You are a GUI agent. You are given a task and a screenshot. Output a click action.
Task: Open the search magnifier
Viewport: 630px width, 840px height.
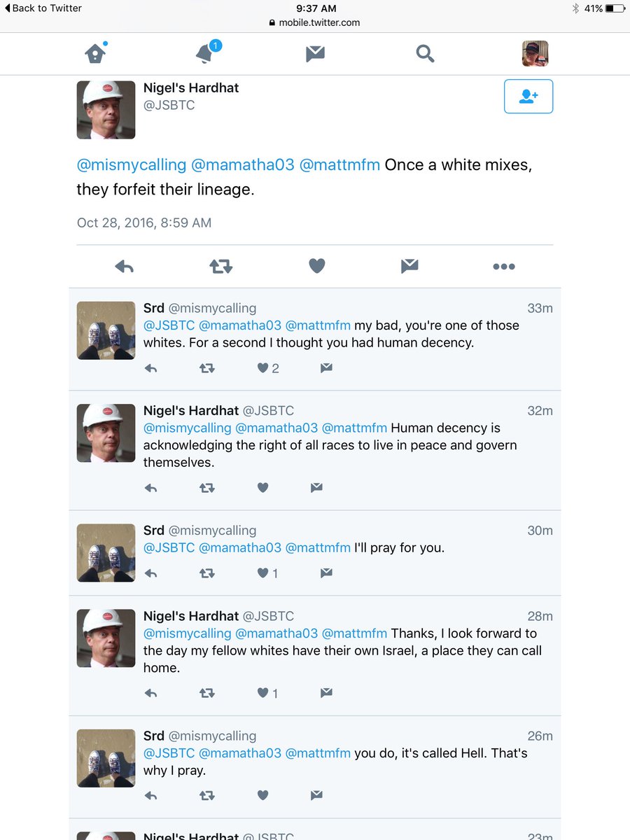pyautogui.click(x=425, y=53)
